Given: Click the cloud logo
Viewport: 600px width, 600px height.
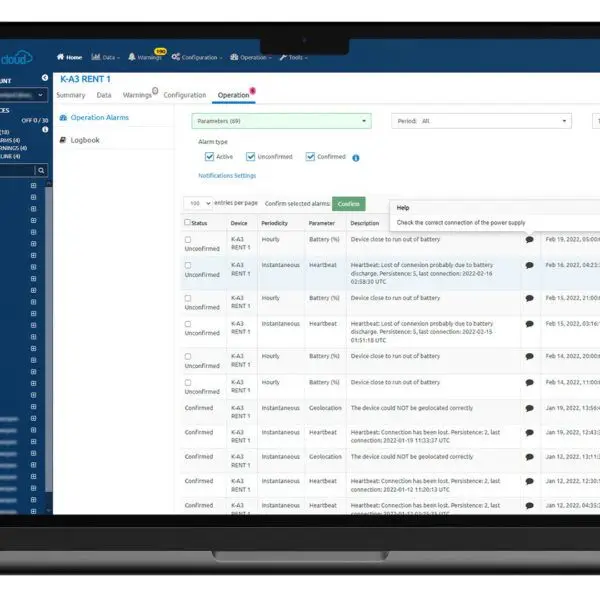Looking at the screenshot, I should (16, 57).
